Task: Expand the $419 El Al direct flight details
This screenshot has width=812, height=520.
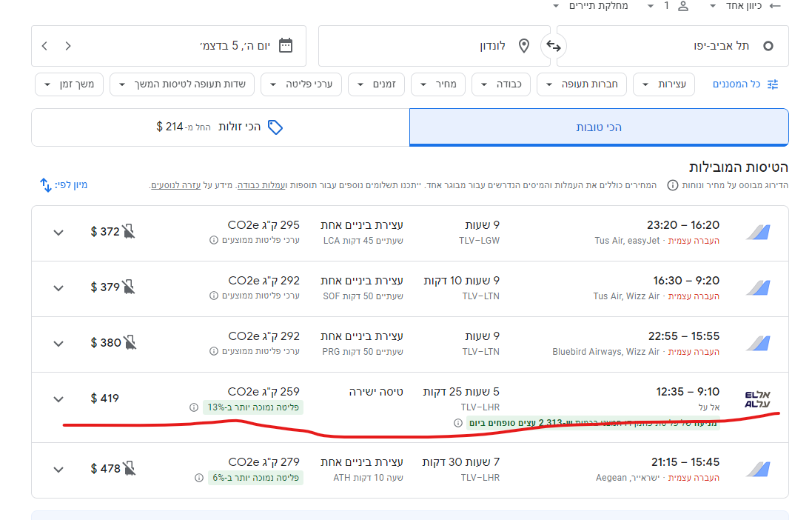Action: [58, 399]
